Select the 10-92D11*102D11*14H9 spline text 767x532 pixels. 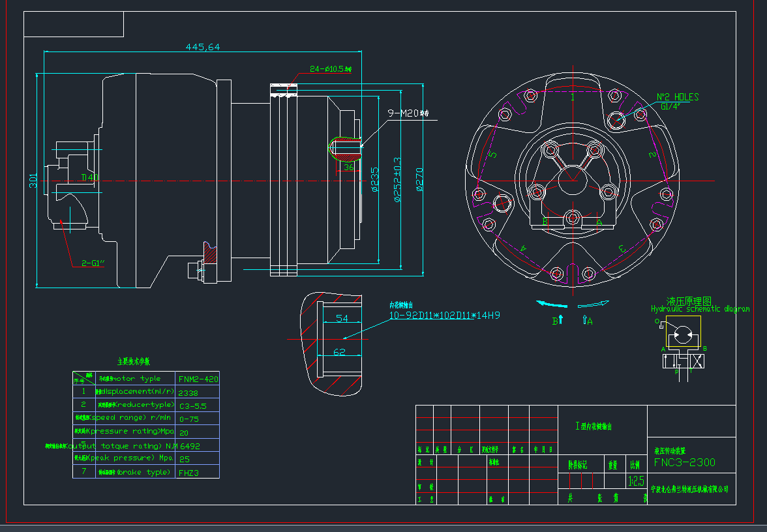pos(444,316)
